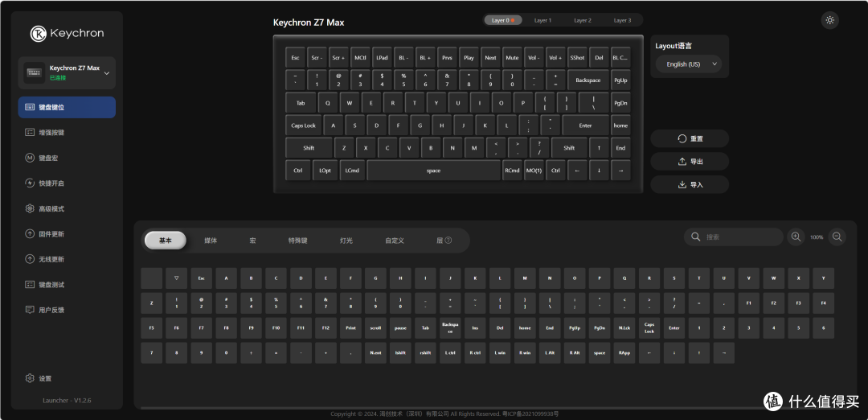Select the 特殊键 keycode tab
This screenshot has width=868, height=420.
[298, 241]
